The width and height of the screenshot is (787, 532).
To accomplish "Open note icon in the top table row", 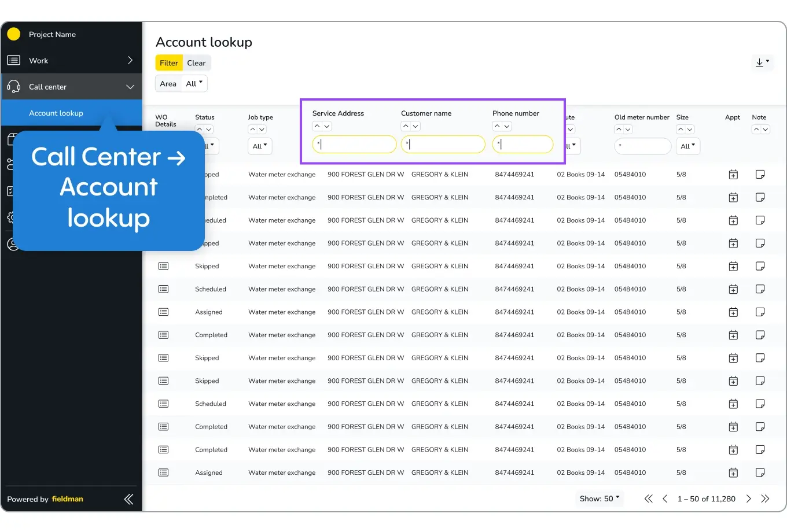I will click(760, 175).
